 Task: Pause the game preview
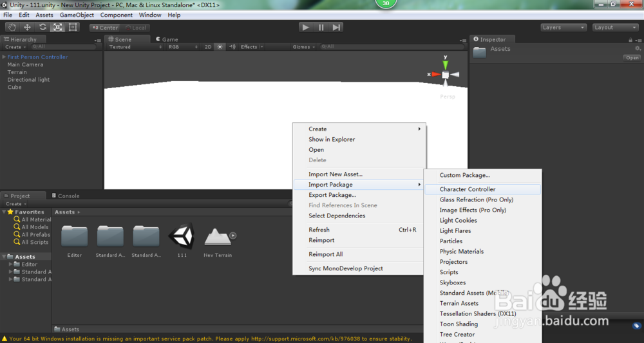coord(321,28)
